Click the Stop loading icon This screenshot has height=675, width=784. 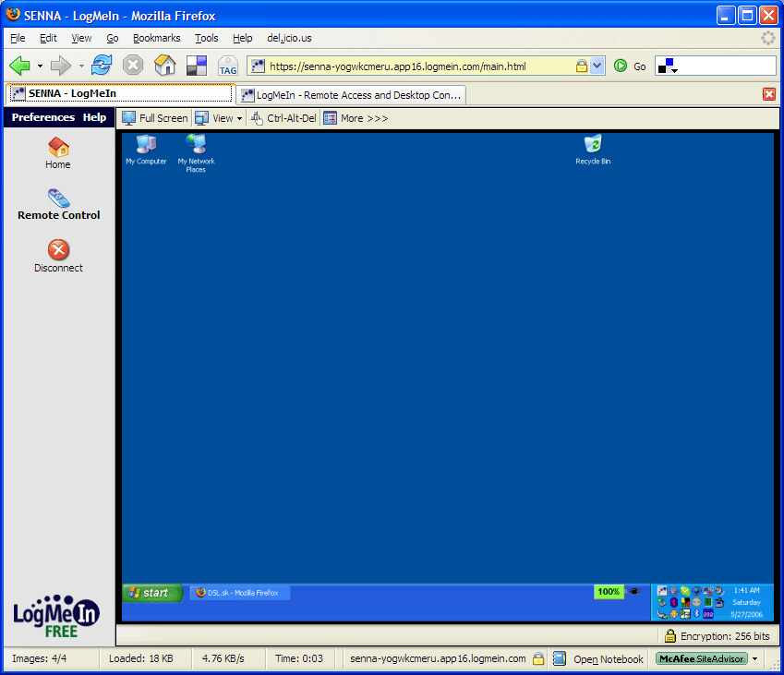(133, 66)
